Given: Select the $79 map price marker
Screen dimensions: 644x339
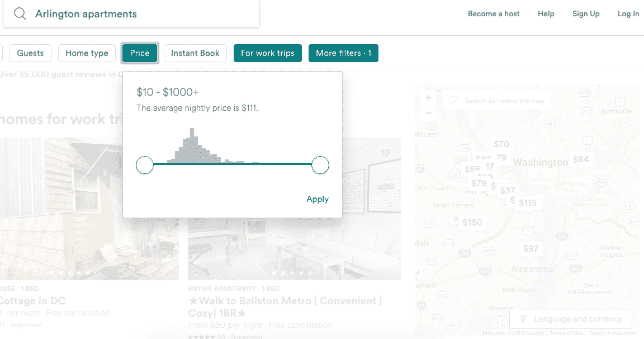Looking at the screenshot, I should [479, 183].
